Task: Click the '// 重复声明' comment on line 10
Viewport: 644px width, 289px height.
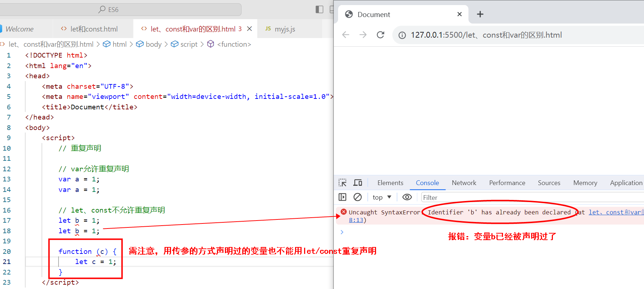Action: coord(80,148)
